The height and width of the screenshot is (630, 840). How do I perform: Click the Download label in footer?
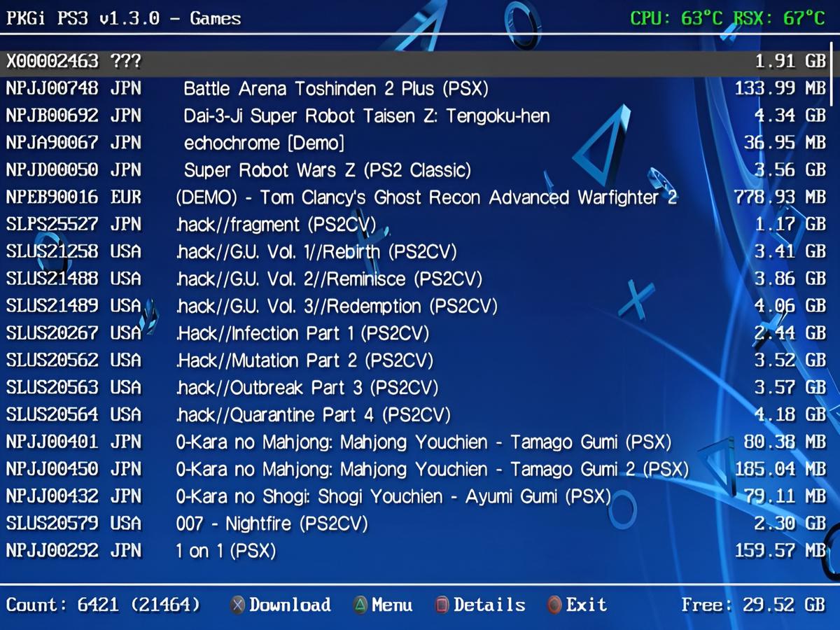[290, 605]
